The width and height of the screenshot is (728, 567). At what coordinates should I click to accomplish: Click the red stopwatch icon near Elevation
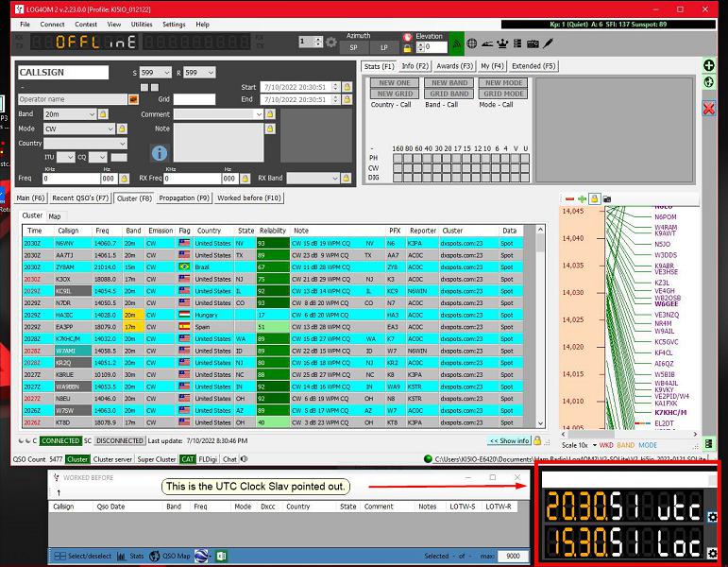pyautogui.click(x=408, y=37)
